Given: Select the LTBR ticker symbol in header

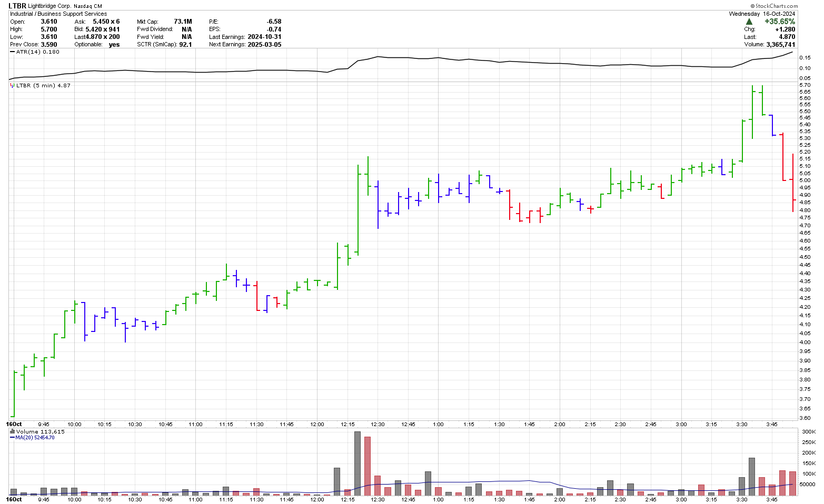Looking at the screenshot, I should (17, 6).
